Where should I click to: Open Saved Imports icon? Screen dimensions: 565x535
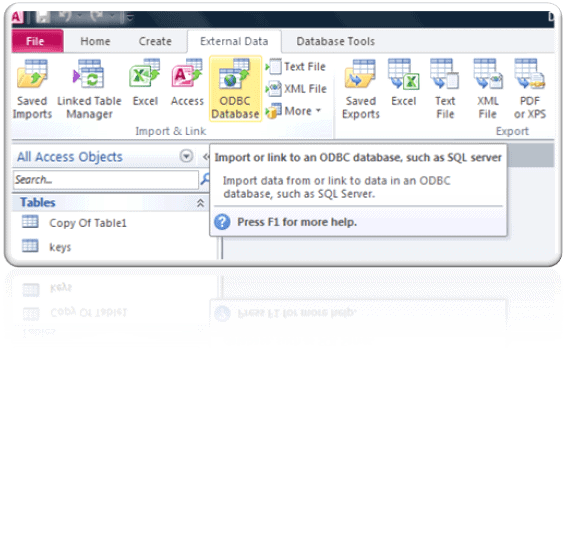pos(32,89)
